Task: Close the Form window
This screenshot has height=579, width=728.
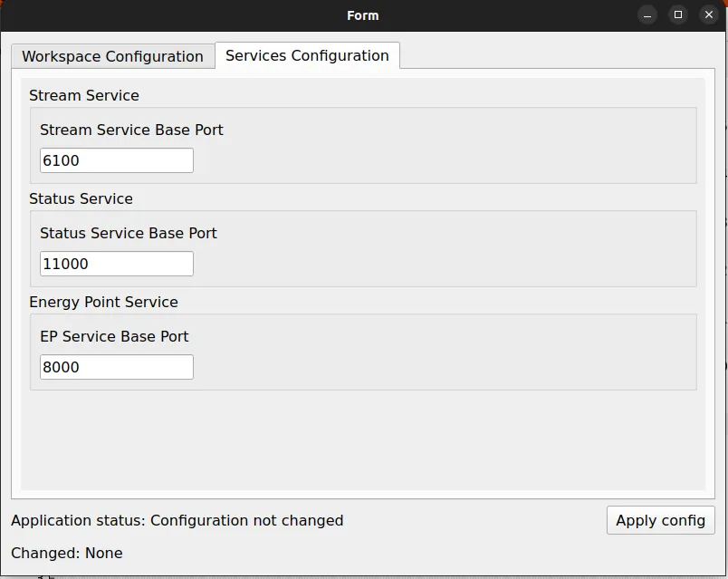Action: (708, 15)
